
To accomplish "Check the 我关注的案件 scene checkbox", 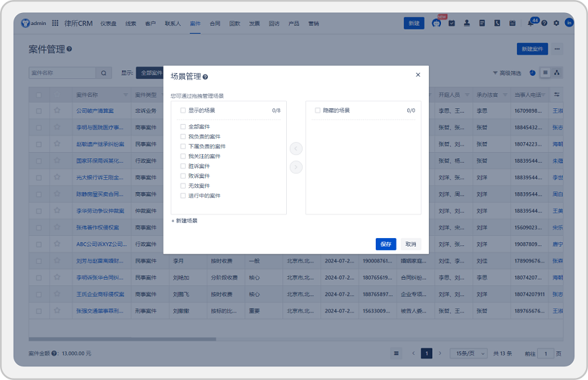I will pyautogui.click(x=183, y=156).
